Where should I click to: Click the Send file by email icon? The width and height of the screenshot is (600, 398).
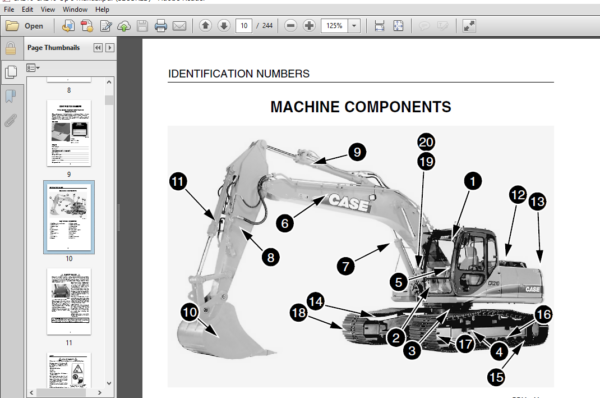point(179,26)
